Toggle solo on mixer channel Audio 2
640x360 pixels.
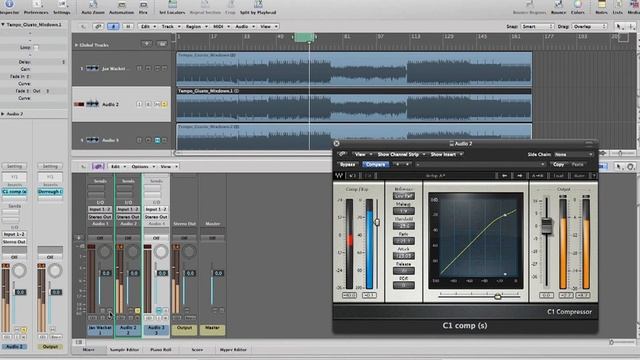click(138, 311)
